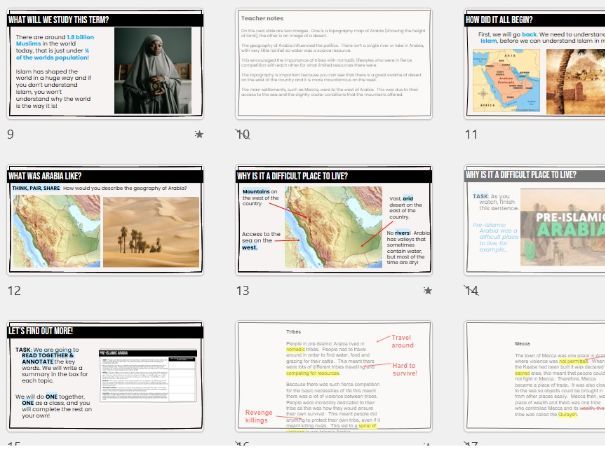The image size is (605, 454).
Task: Click the animation star under slide 13
Action: tap(428, 290)
